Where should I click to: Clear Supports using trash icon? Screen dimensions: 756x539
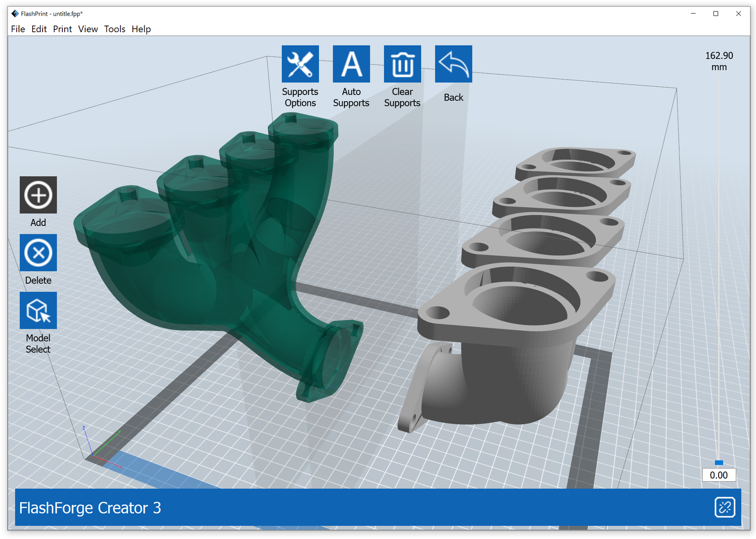[402, 64]
